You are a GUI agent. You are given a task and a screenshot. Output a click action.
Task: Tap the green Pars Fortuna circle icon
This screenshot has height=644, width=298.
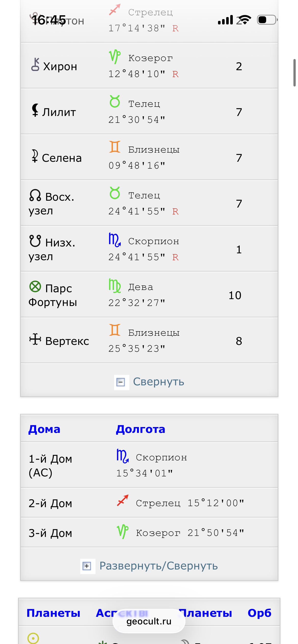click(35, 287)
